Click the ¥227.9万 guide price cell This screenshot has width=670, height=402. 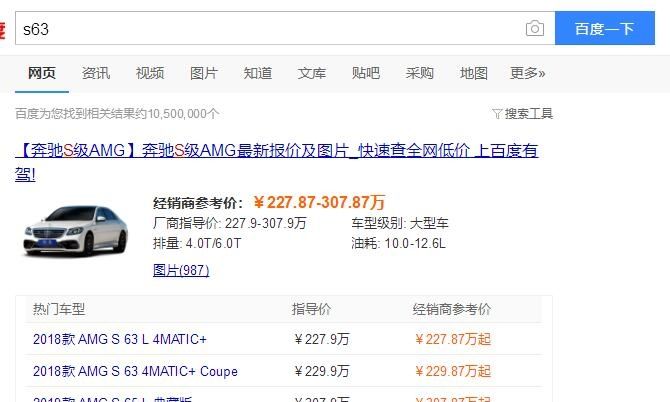pyautogui.click(x=321, y=339)
